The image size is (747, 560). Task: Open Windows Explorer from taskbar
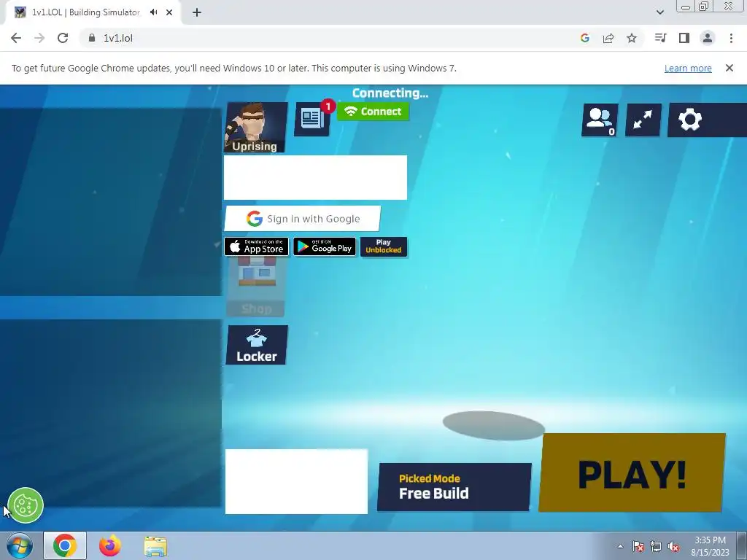[155, 545]
